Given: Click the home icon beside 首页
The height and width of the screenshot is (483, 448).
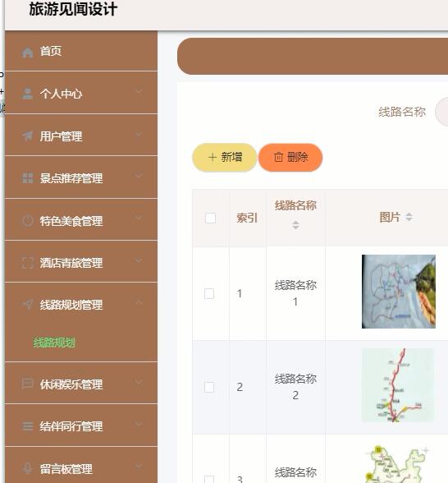Looking at the screenshot, I should pos(27,53).
